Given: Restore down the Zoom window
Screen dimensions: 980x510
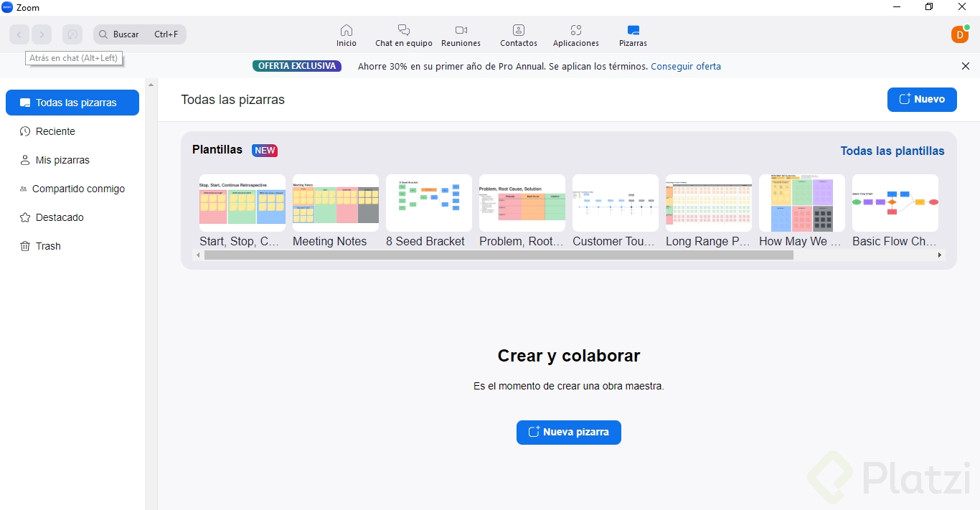Looking at the screenshot, I should (x=929, y=7).
